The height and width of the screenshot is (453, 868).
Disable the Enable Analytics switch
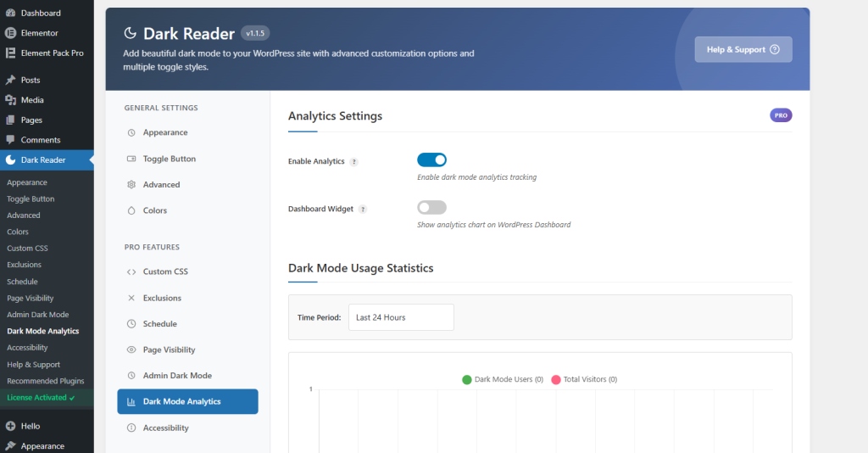(431, 160)
